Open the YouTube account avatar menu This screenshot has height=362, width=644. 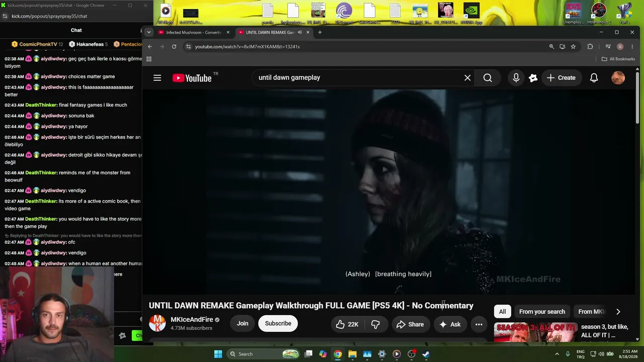(x=618, y=78)
